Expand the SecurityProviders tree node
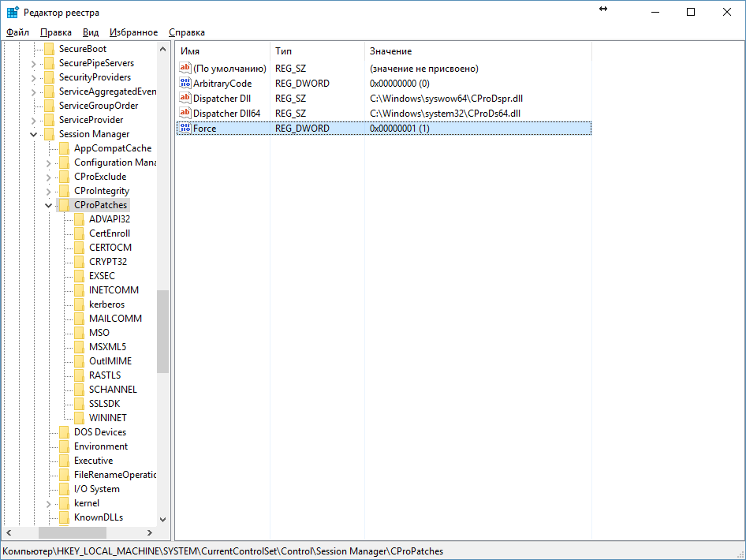746x560 pixels. [34, 77]
